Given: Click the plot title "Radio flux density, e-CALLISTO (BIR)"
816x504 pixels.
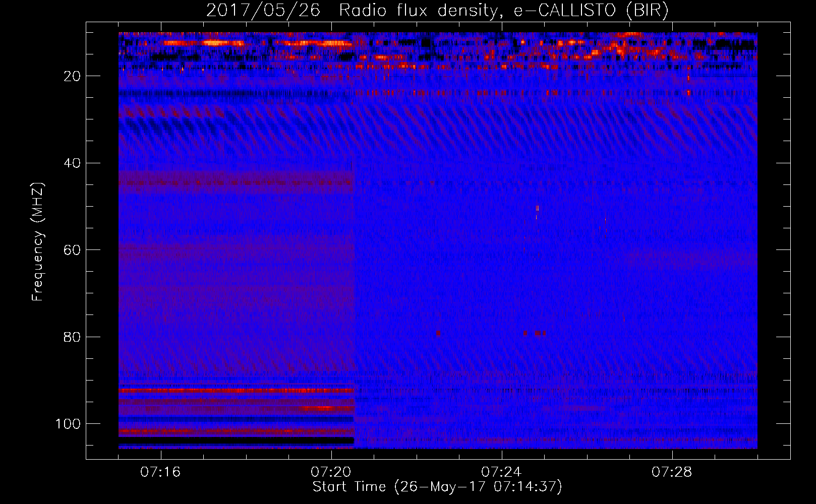Looking at the screenshot, I should click(503, 11).
